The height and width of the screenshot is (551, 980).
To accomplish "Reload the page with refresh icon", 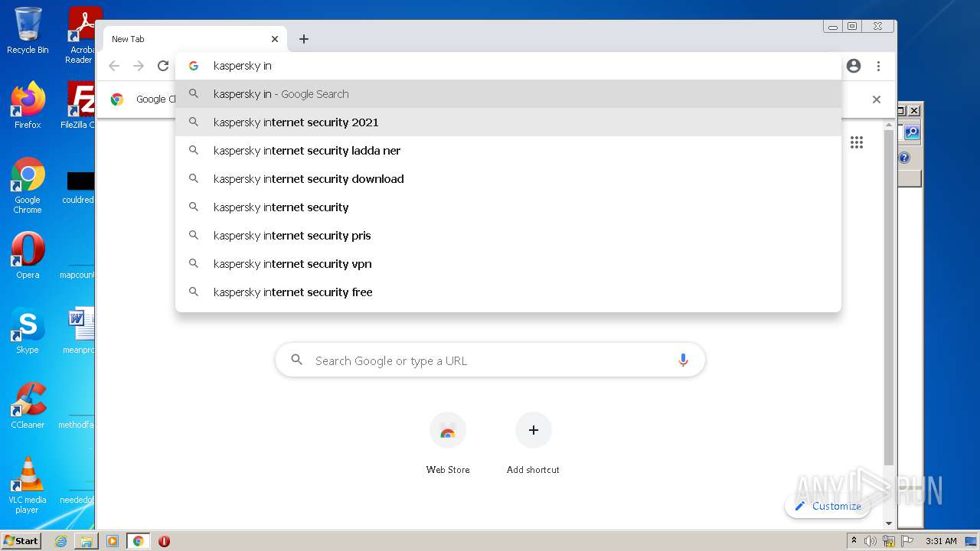I will point(163,66).
